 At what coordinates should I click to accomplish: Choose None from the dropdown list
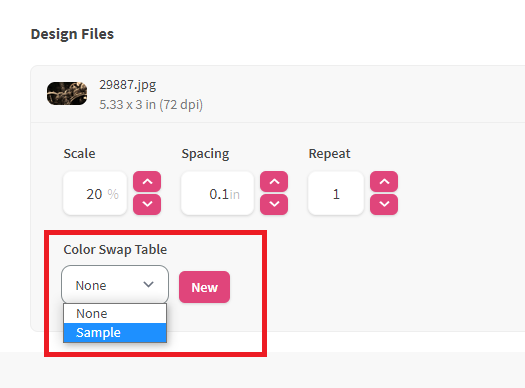click(x=115, y=314)
